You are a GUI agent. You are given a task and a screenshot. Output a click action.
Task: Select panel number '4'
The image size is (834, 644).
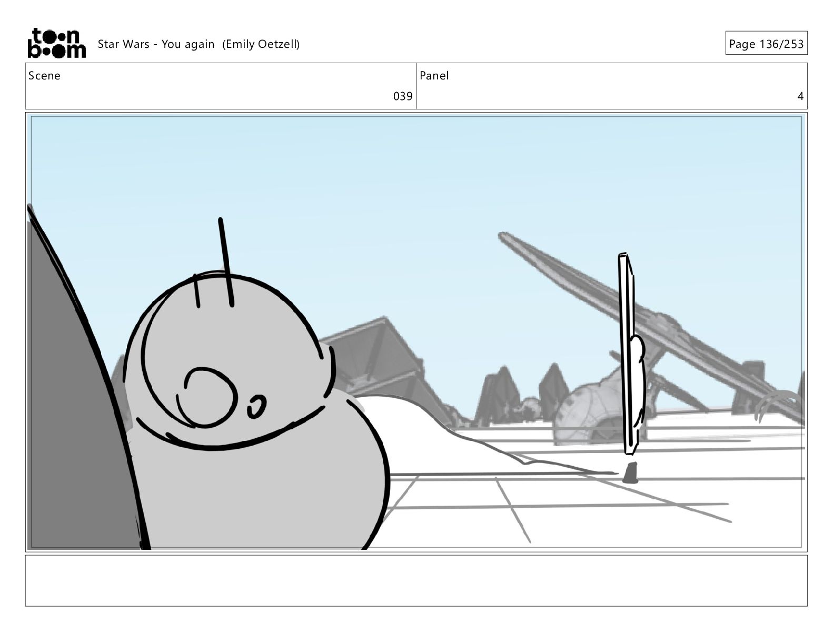[x=800, y=96]
